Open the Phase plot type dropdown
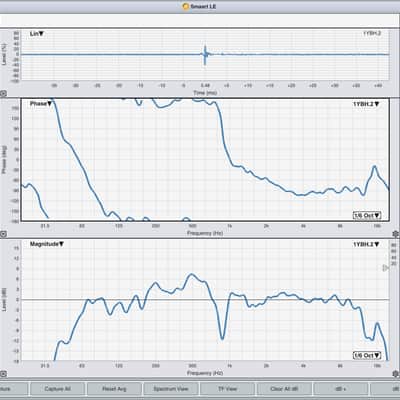Screen dimensions: 400x400 click(x=41, y=104)
